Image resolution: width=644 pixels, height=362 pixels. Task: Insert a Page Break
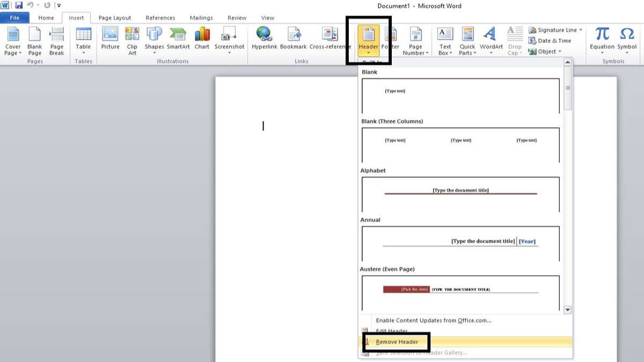tap(56, 40)
